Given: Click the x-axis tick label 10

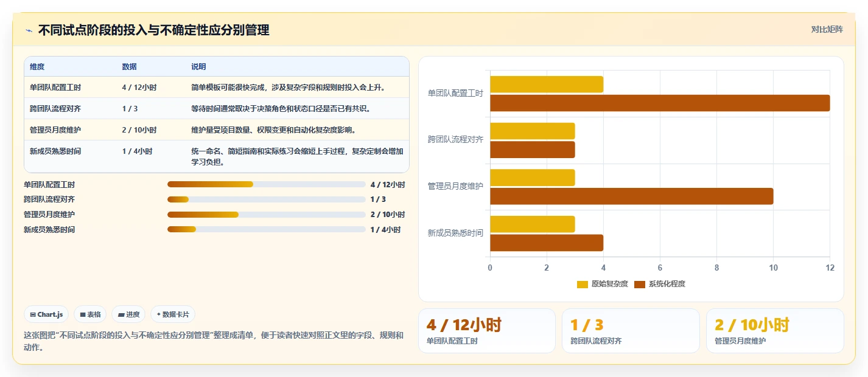Looking at the screenshot, I should (773, 268).
